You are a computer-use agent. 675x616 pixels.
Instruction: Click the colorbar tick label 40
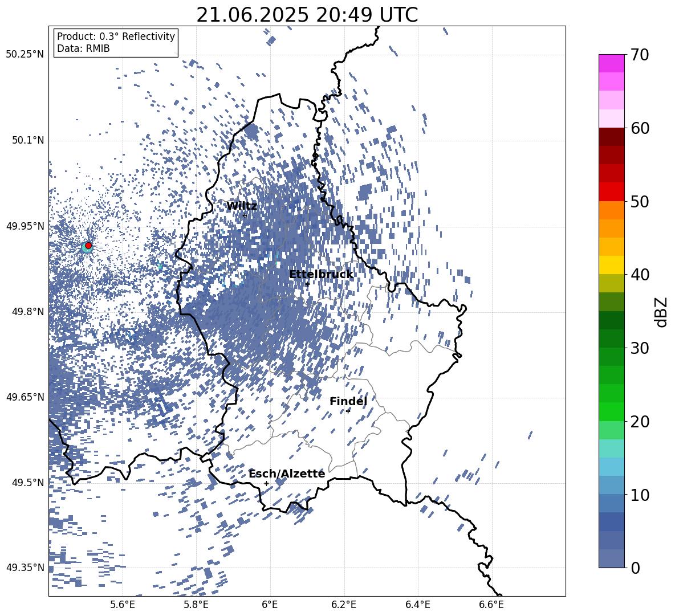click(x=640, y=275)
